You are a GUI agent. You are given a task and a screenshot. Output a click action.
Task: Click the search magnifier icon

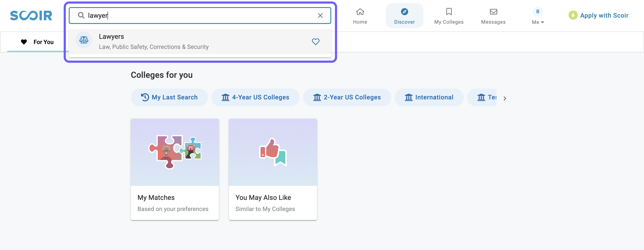(81, 16)
